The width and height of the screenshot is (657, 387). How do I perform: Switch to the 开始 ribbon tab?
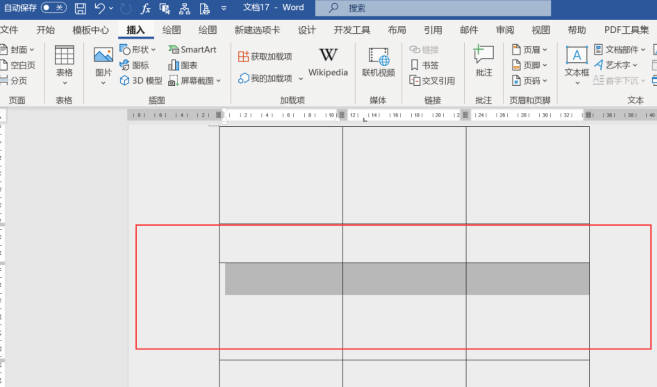45,30
